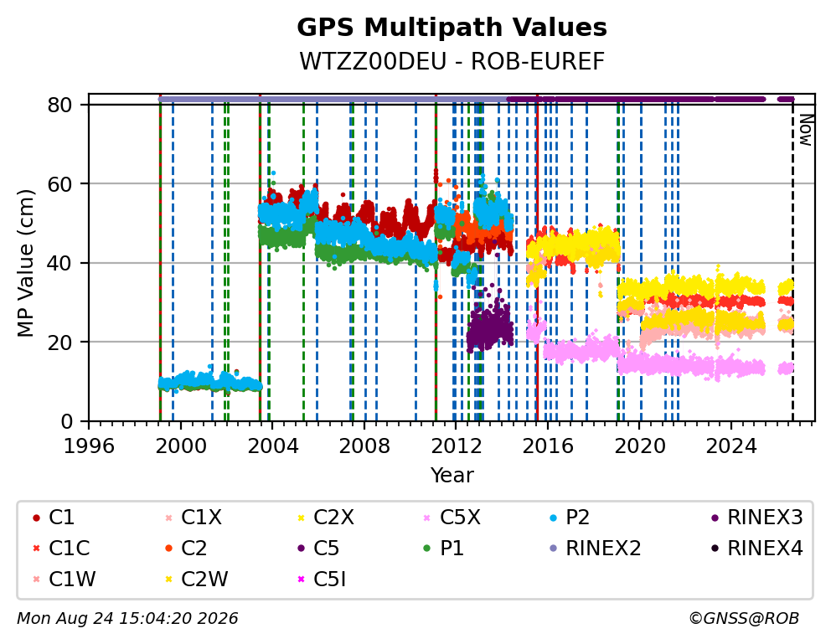The image size is (831, 644).
Task: Click the C1 legend marker
Action: [36, 518]
